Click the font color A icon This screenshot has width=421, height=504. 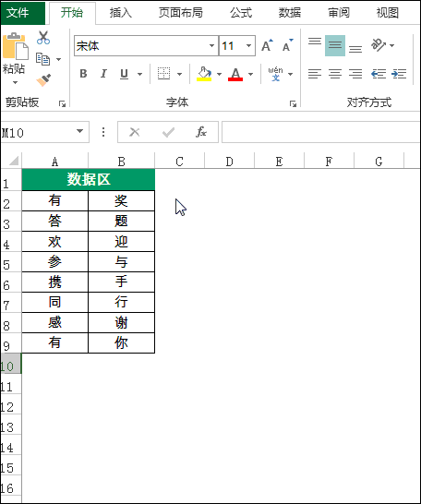pos(235,74)
